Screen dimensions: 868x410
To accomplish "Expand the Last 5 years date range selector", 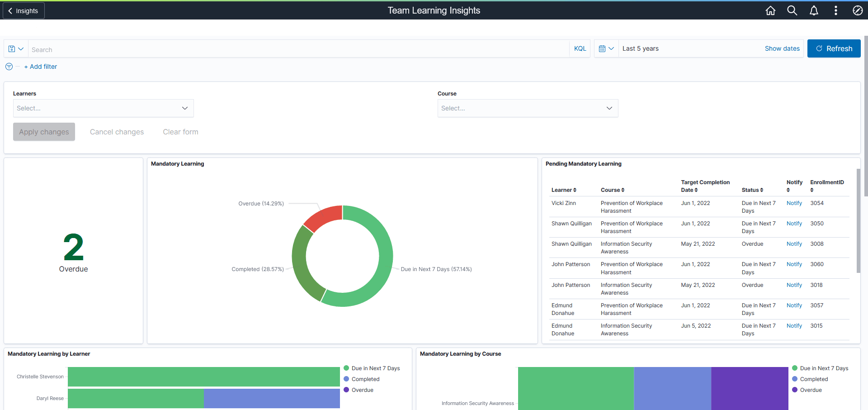I will coord(640,48).
